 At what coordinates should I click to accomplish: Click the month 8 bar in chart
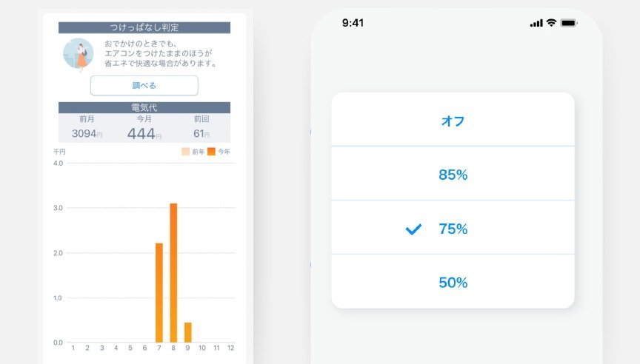coord(173,273)
